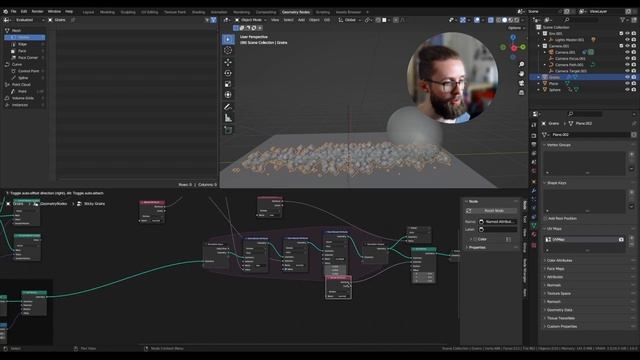Open the Render menu
The width and height of the screenshot is (640, 360).
(x=37, y=12)
